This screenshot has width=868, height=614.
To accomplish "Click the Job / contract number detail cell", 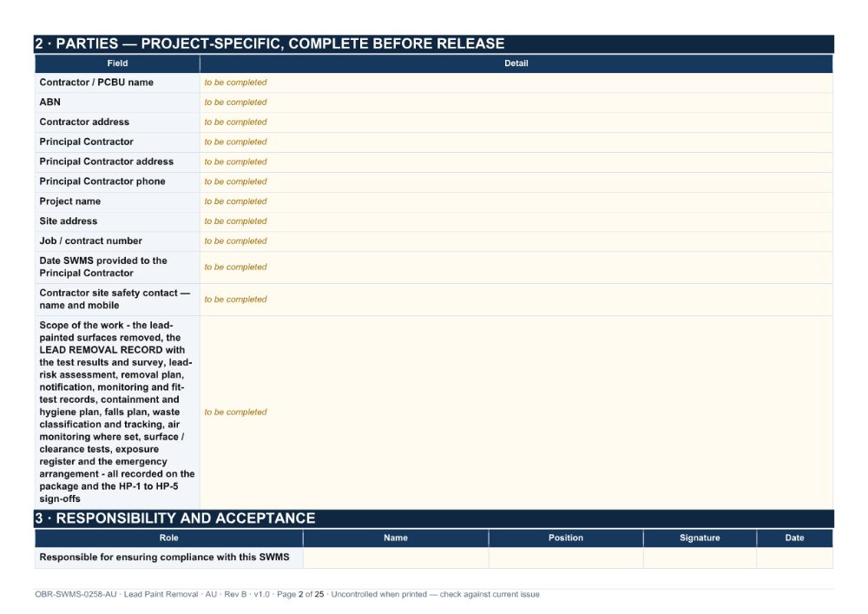I will click(x=516, y=241).
